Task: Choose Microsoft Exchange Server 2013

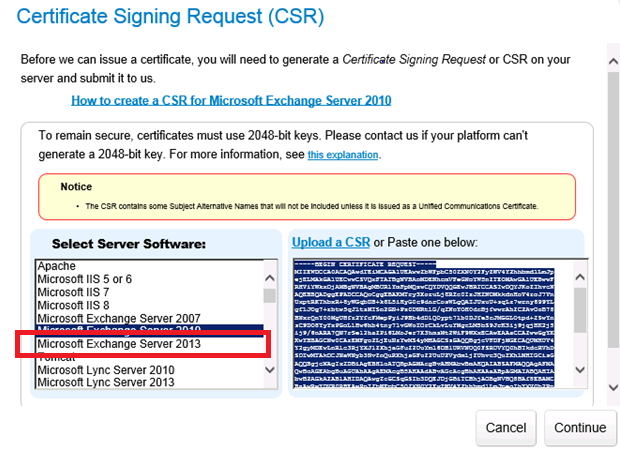Action: coord(149,344)
